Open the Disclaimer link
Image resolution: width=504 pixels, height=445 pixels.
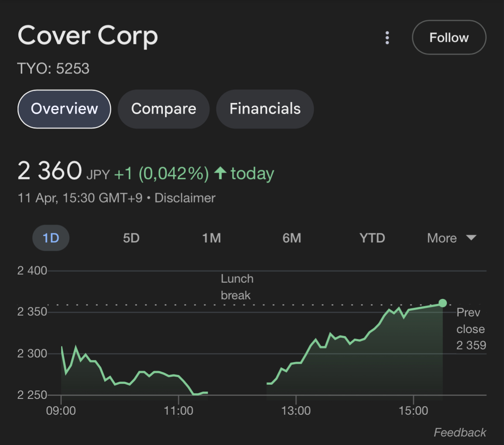[185, 198]
